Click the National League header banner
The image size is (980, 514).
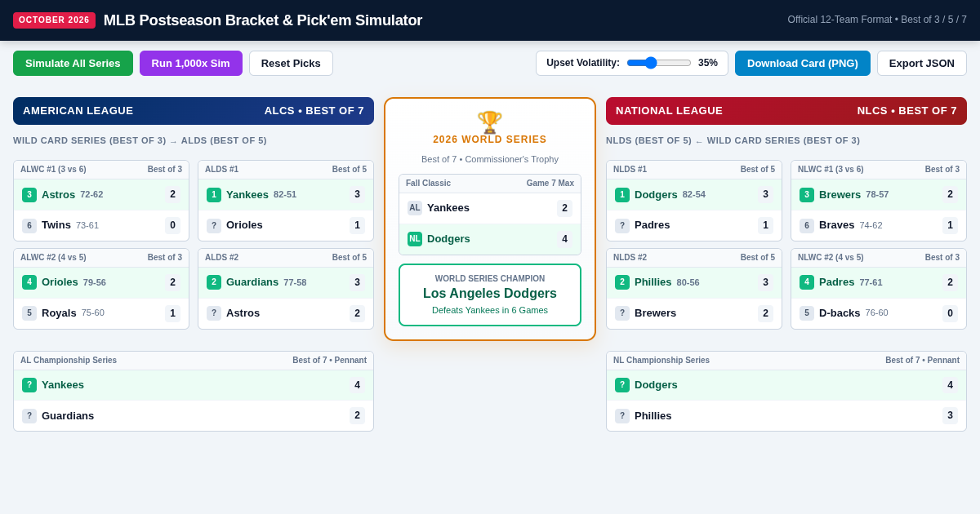coord(786,111)
